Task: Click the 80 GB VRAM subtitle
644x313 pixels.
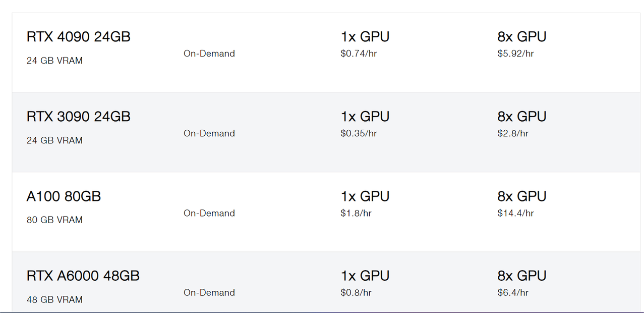Action: click(x=54, y=220)
